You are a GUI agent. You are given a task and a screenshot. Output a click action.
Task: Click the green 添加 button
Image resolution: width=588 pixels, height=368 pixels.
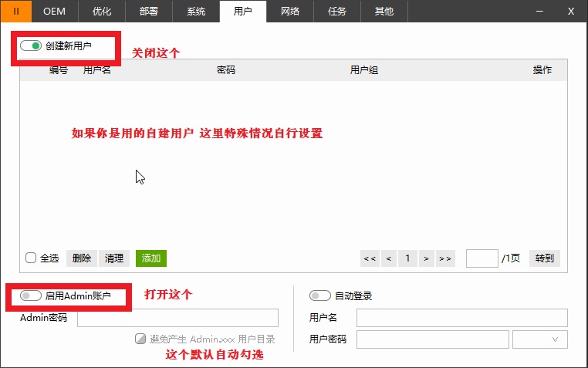[x=151, y=258]
